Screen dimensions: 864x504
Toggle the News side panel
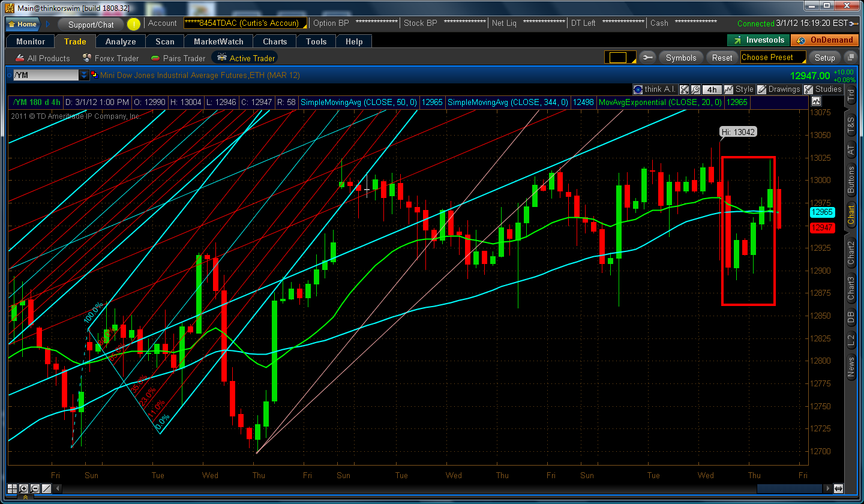tap(851, 367)
